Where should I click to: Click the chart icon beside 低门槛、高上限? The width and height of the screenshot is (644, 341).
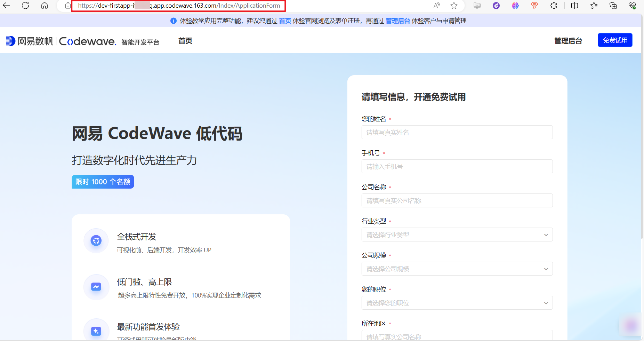tap(96, 287)
